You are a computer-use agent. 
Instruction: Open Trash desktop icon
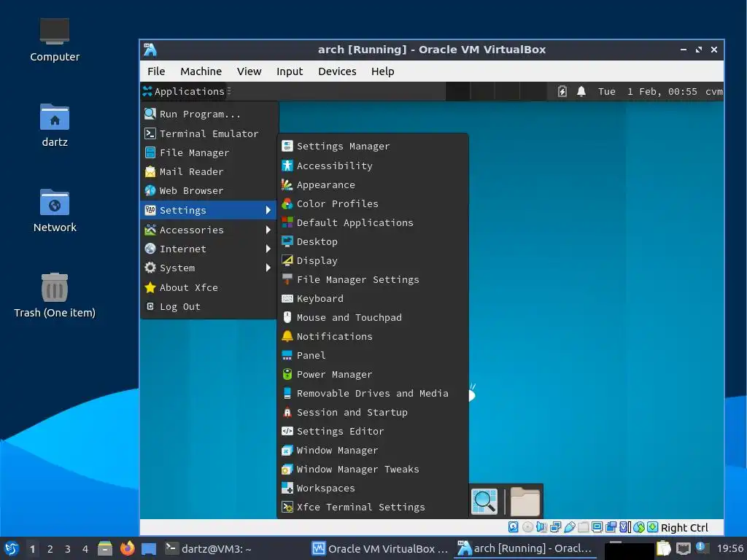(54, 295)
